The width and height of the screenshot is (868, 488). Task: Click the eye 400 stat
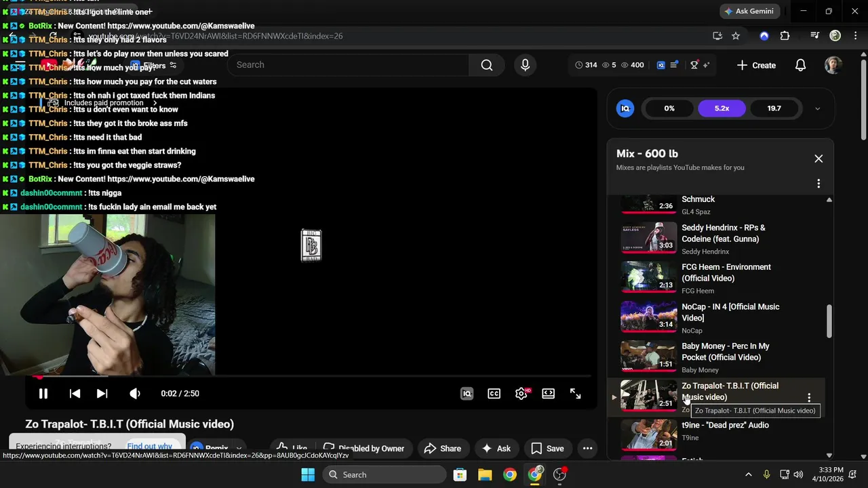tap(632, 65)
